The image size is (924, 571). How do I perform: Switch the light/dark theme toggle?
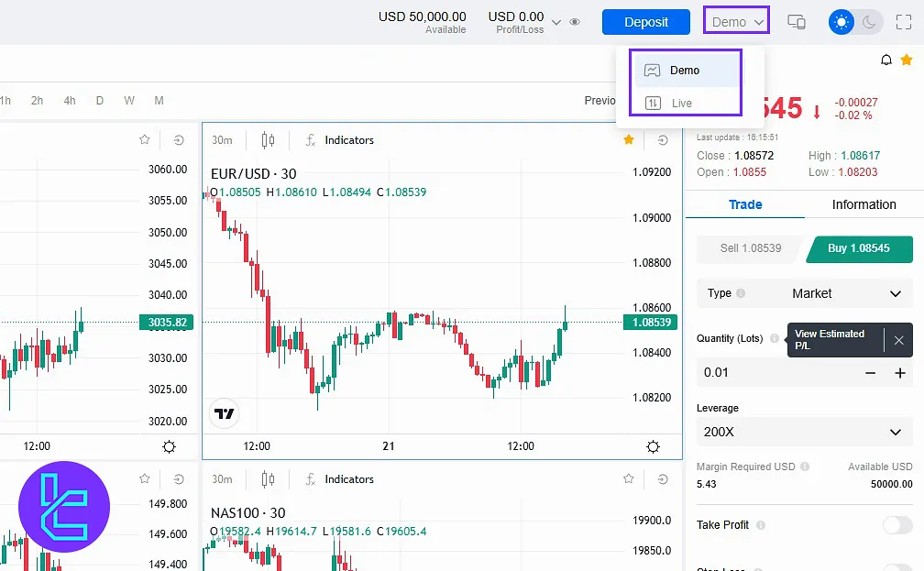click(854, 22)
